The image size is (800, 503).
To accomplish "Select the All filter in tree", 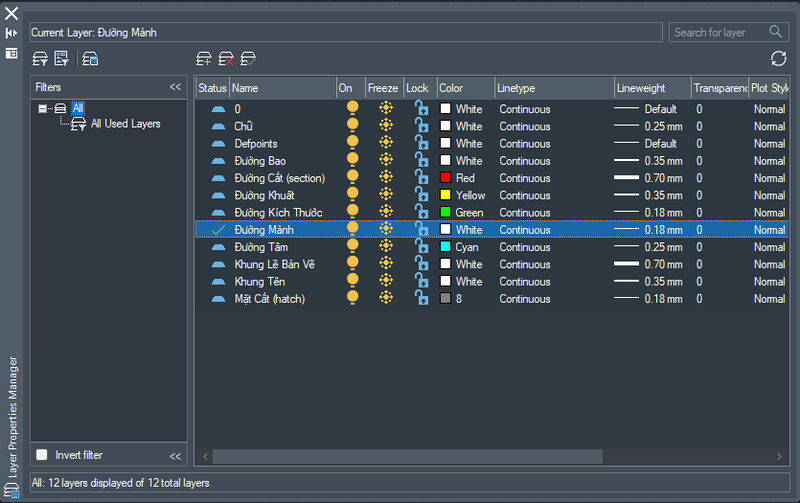I will click(78, 108).
